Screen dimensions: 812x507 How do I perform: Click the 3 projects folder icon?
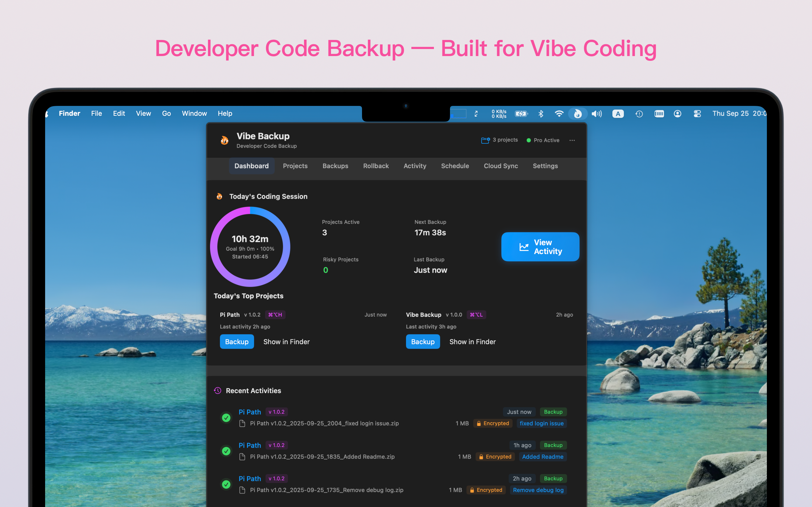click(x=485, y=140)
